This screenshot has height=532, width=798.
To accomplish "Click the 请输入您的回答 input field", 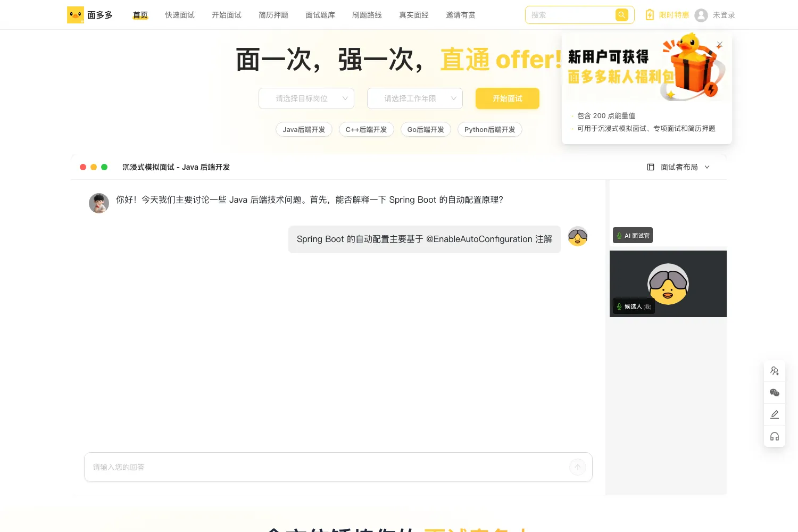I will pos(326,467).
